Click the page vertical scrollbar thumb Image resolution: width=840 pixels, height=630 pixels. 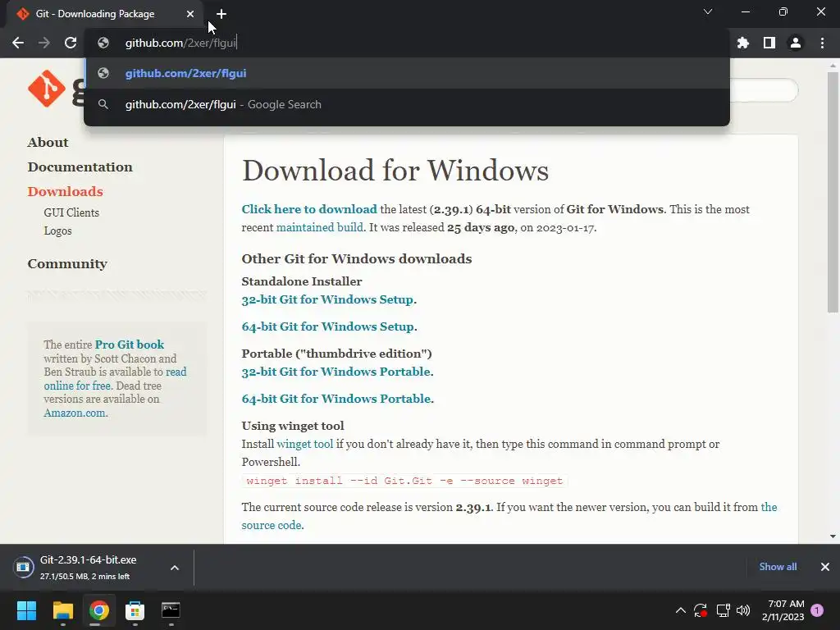833,192
